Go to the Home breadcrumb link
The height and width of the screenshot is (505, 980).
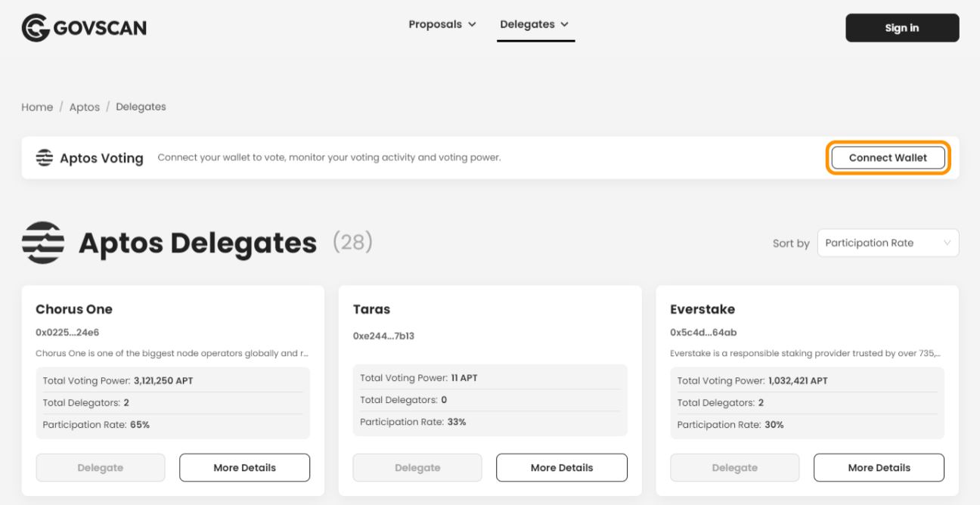[x=37, y=107]
